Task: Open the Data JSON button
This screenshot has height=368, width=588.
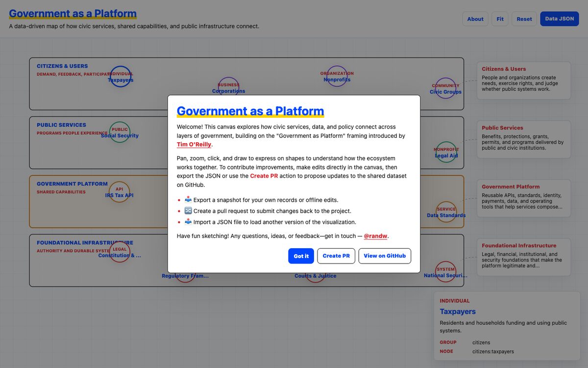Action: point(560,19)
